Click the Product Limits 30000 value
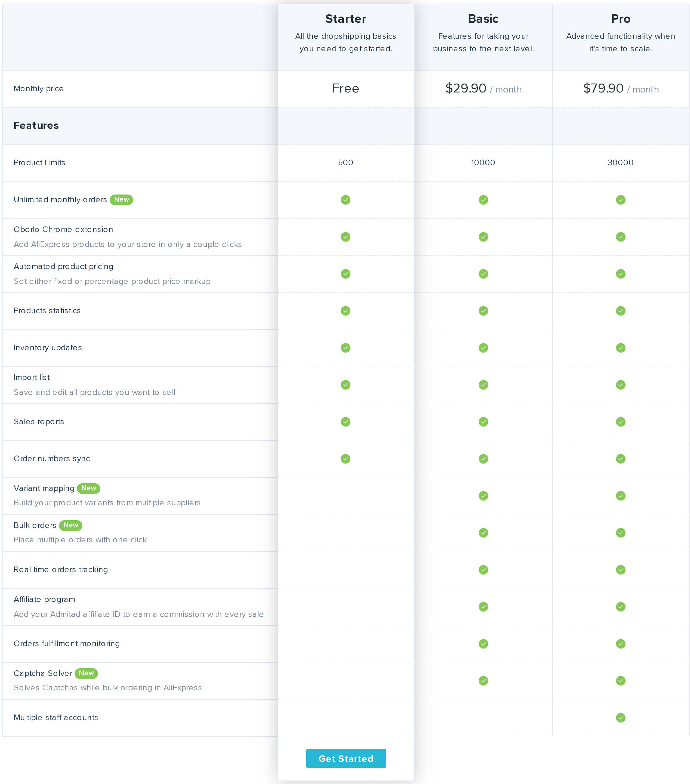 point(620,163)
